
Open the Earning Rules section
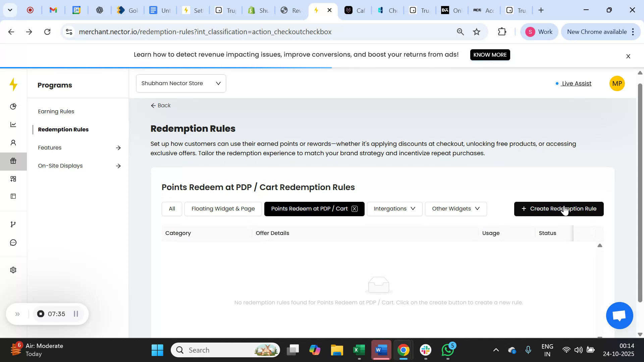point(56,111)
